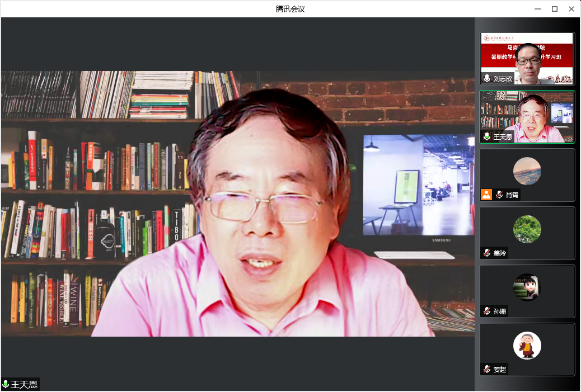The height and width of the screenshot is (392, 581).
Task: Maximize the 腾讯会议 window
Action: coord(555,9)
